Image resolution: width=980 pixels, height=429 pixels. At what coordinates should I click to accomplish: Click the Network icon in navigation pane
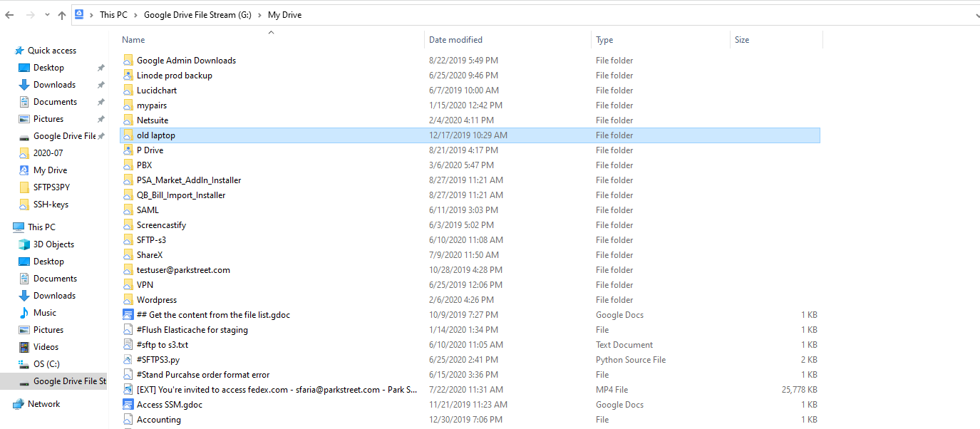pyautogui.click(x=19, y=404)
